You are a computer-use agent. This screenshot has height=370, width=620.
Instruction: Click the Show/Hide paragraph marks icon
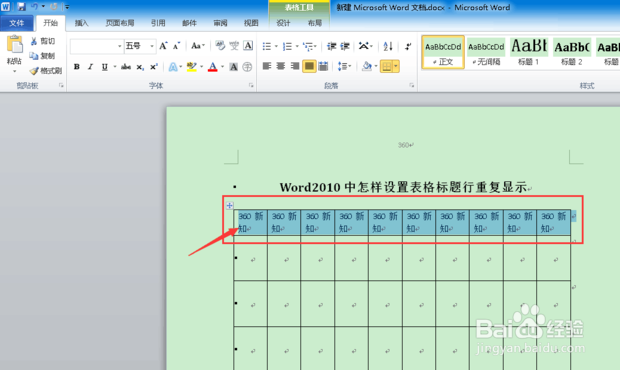coord(408,46)
